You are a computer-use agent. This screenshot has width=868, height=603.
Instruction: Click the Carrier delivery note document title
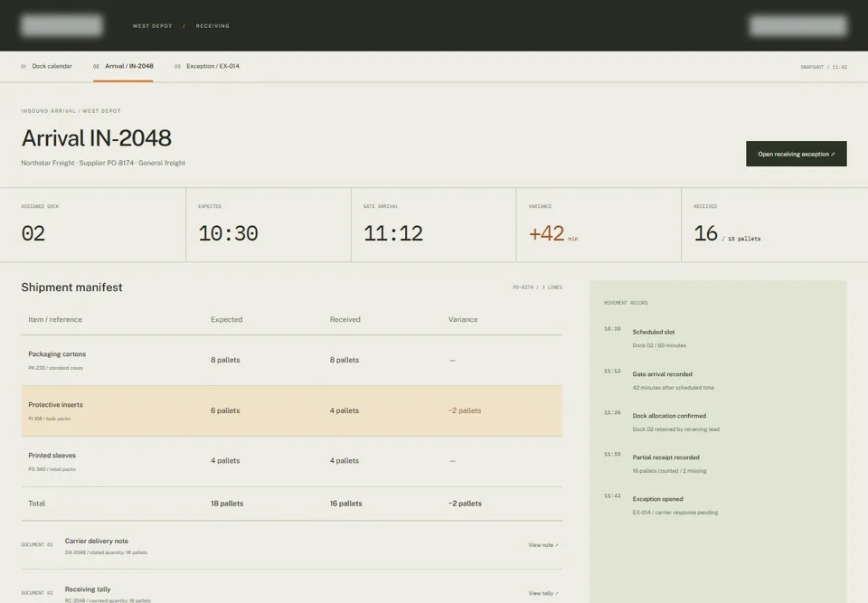(x=97, y=541)
